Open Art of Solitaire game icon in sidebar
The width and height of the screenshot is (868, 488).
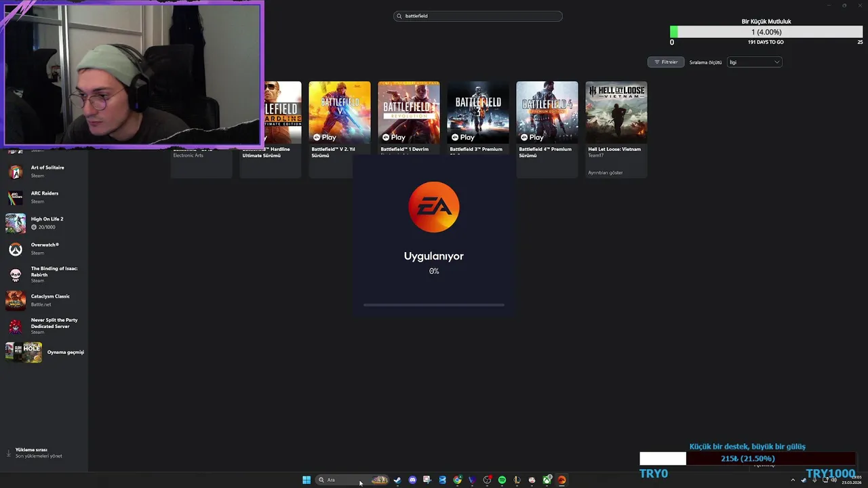click(x=15, y=171)
